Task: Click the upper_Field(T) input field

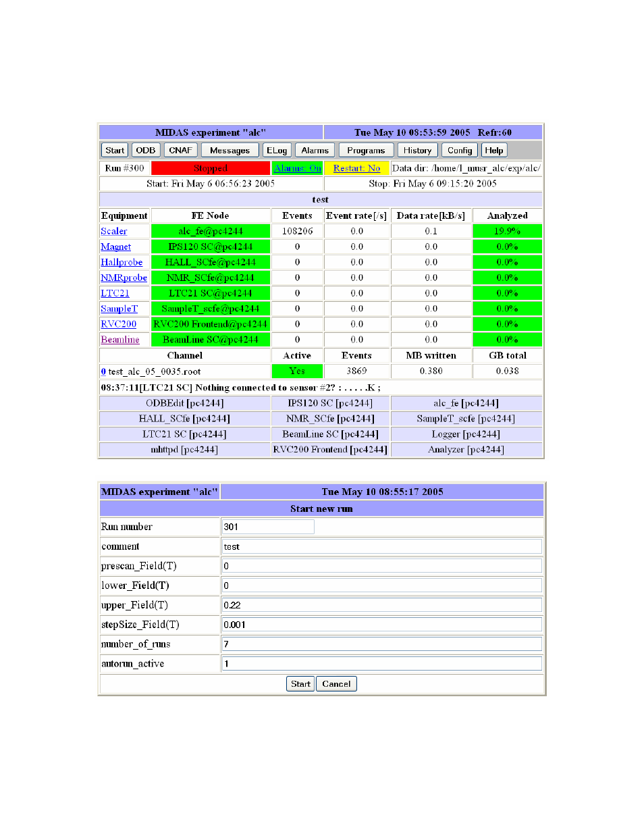Action: (382, 605)
